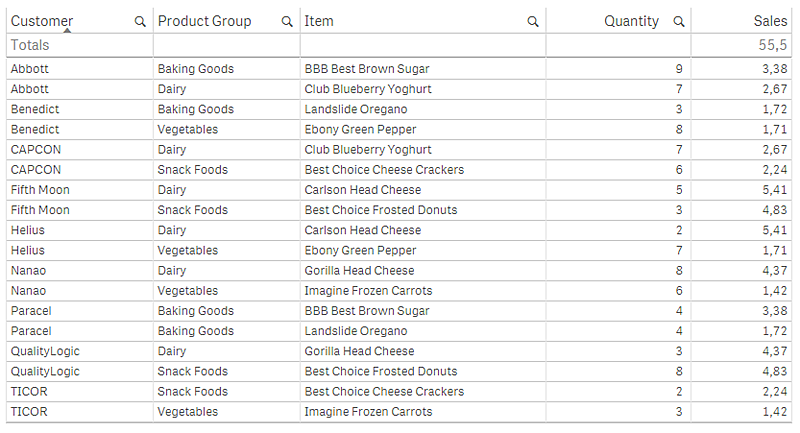Screen dimensions: 800x433
Task: Click the 55,5 sales total value
Action: (774, 45)
